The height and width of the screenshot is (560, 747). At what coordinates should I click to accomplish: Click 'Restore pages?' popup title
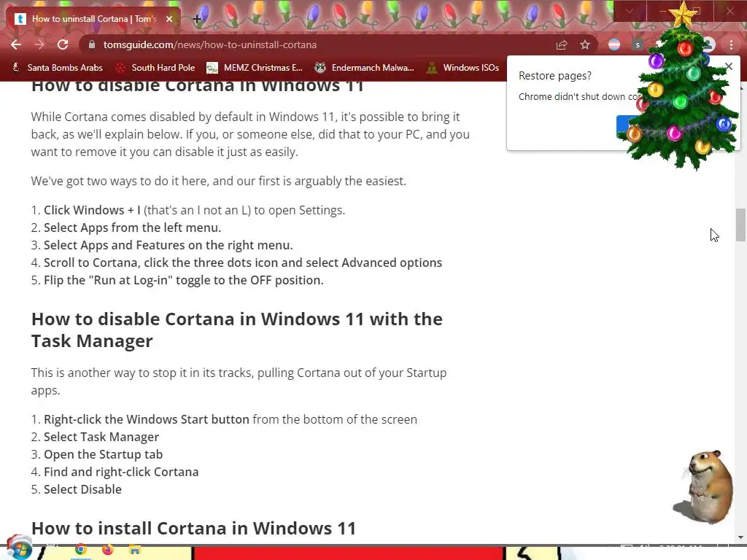tap(555, 76)
